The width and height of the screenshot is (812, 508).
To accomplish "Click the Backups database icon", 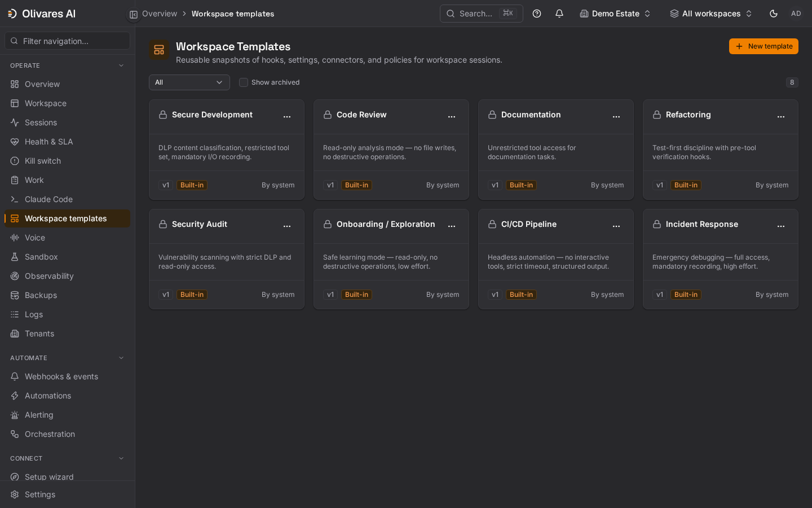I will click(15, 295).
